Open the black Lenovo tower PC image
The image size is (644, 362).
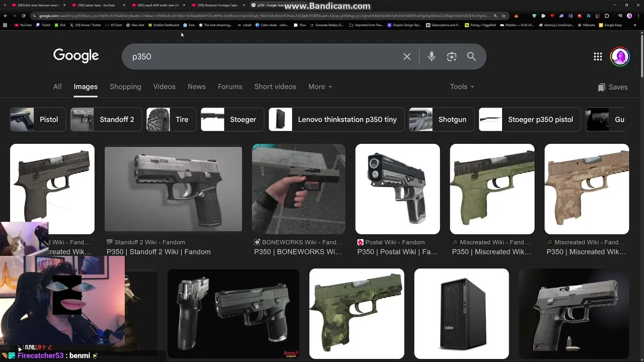[x=461, y=314]
